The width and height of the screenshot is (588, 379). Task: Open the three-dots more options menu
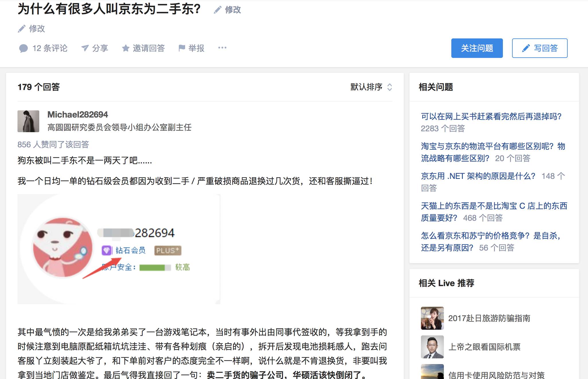[222, 48]
